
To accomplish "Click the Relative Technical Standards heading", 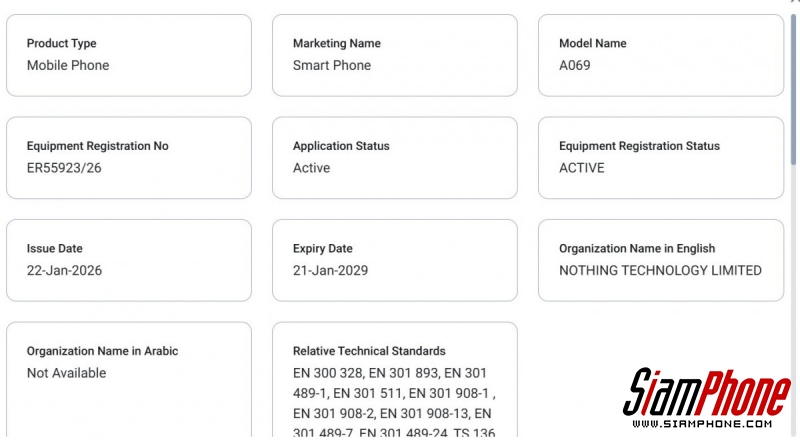I will click(x=369, y=352).
